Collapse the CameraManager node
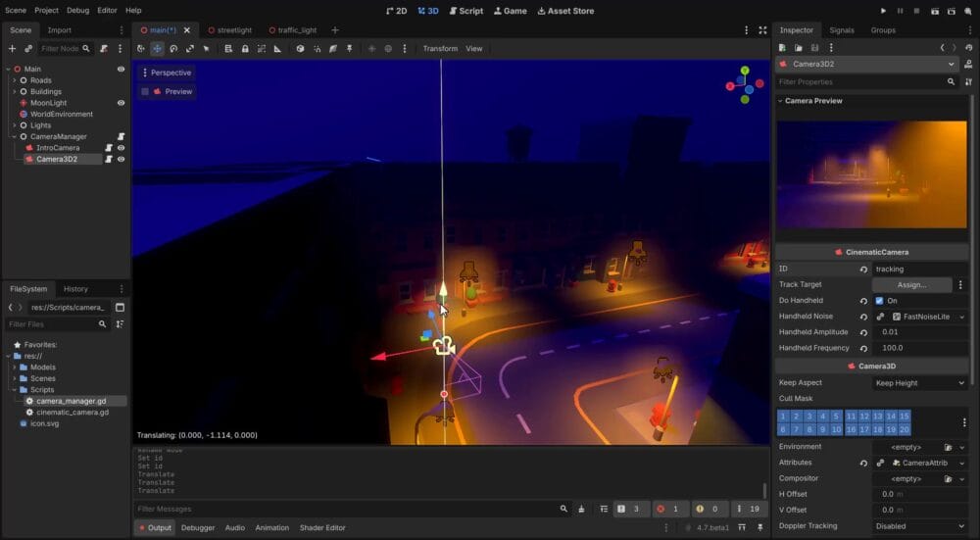 coord(15,137)
